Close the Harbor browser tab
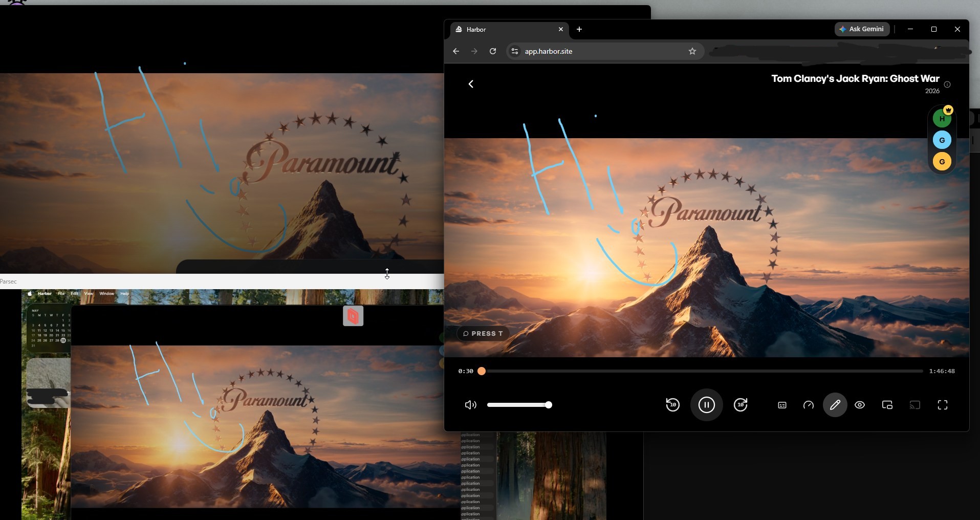 click(560, 29)
